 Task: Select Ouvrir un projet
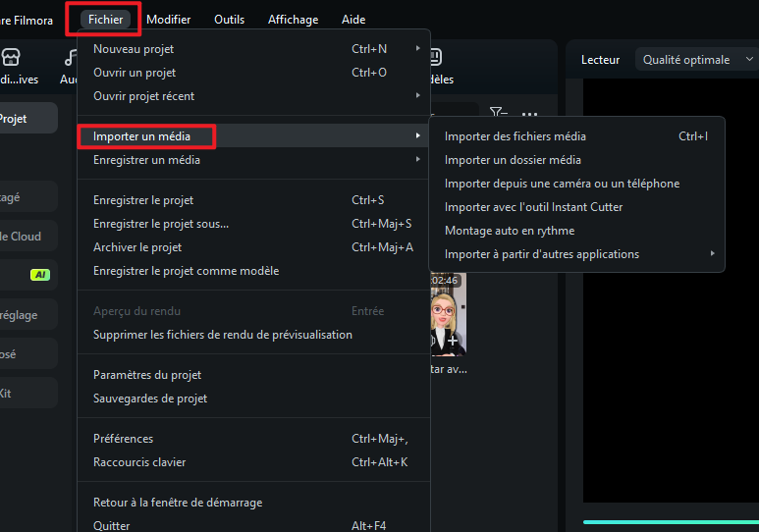(253, 73)
